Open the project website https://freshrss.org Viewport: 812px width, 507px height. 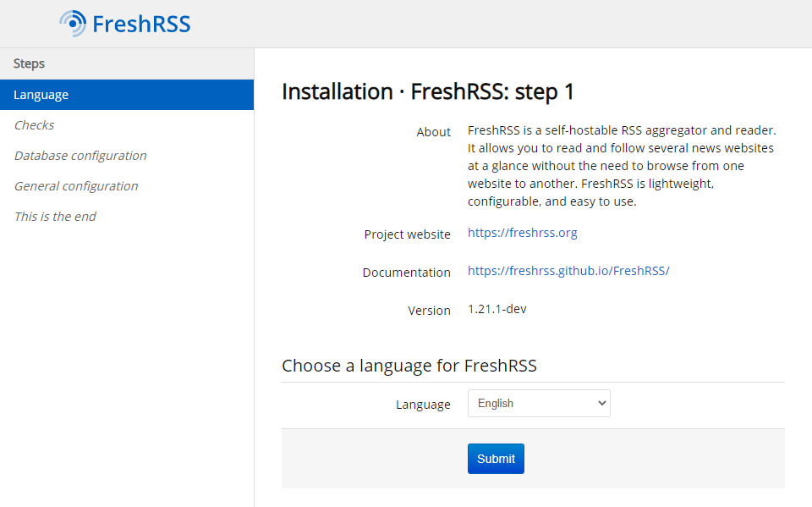pyautogui.click(x=522, y=232)
